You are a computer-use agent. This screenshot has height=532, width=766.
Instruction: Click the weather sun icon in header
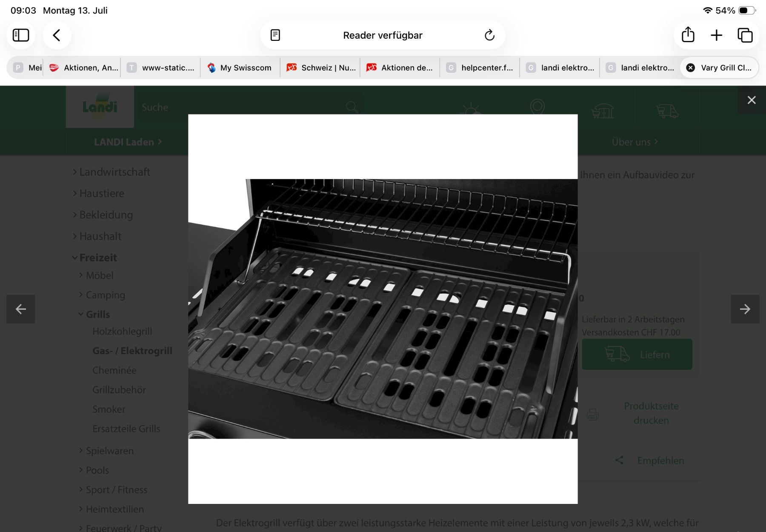[471, 108]
